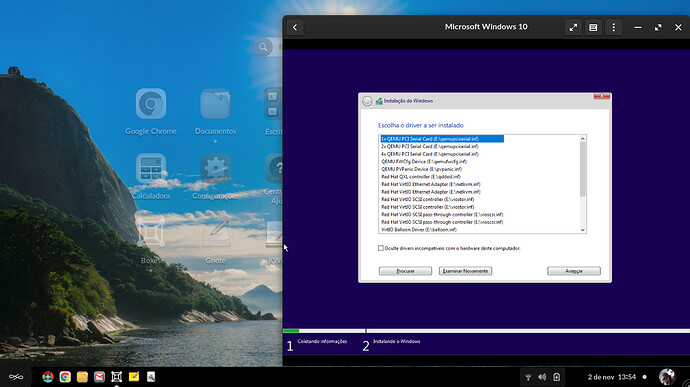
Task: Launch the Boxes desktop icon
Action: (x=151, y=233)
